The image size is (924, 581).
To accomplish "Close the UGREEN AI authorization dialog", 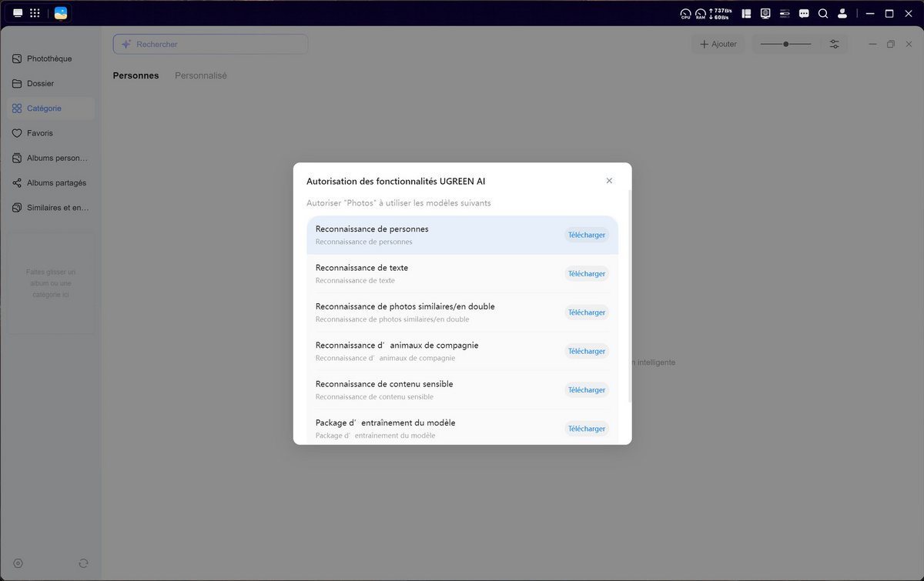I will tap(609, 181).
